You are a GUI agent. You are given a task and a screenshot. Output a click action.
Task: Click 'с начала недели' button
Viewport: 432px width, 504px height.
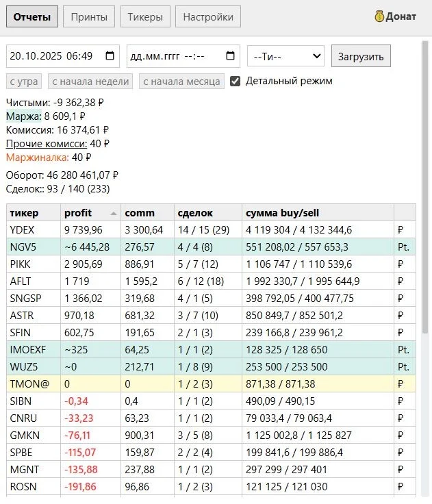pos(90,81)
